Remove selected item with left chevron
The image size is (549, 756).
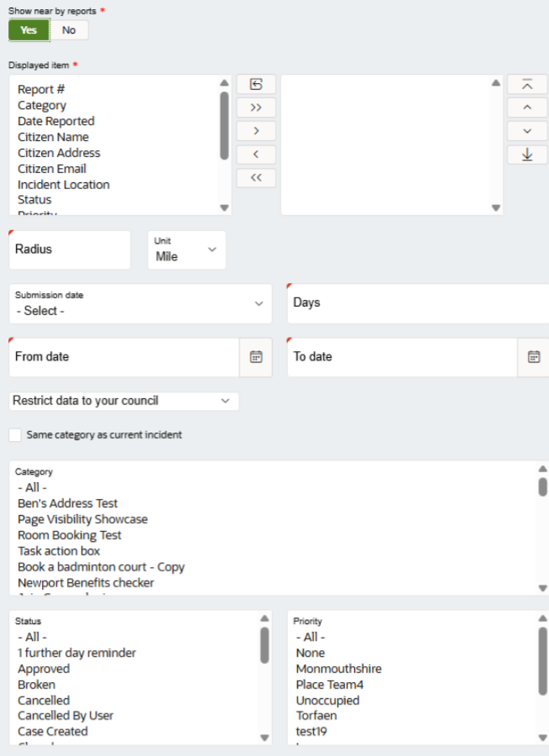(256, 155)
